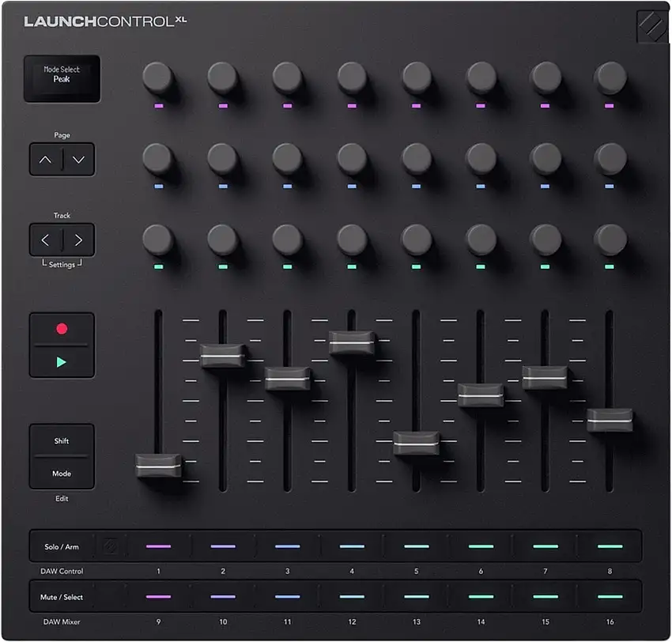Touch the teal-LED knob in column 5

pos(417,240)
